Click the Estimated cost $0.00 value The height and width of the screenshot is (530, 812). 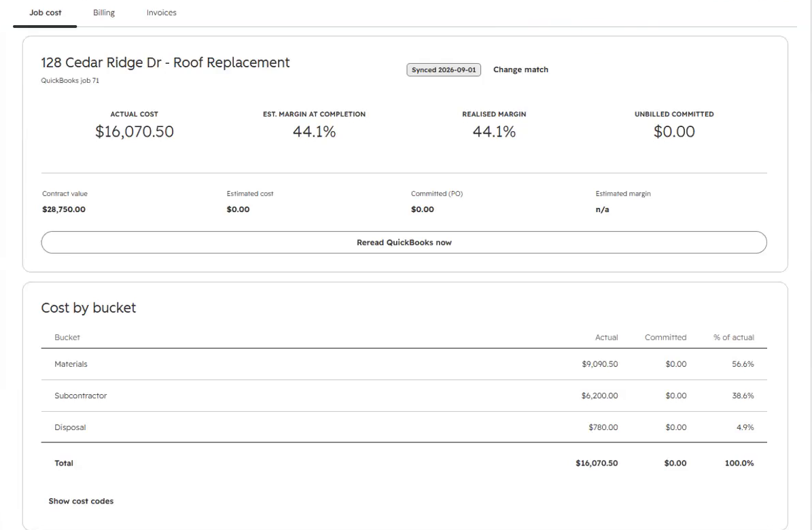click(239, 209)
